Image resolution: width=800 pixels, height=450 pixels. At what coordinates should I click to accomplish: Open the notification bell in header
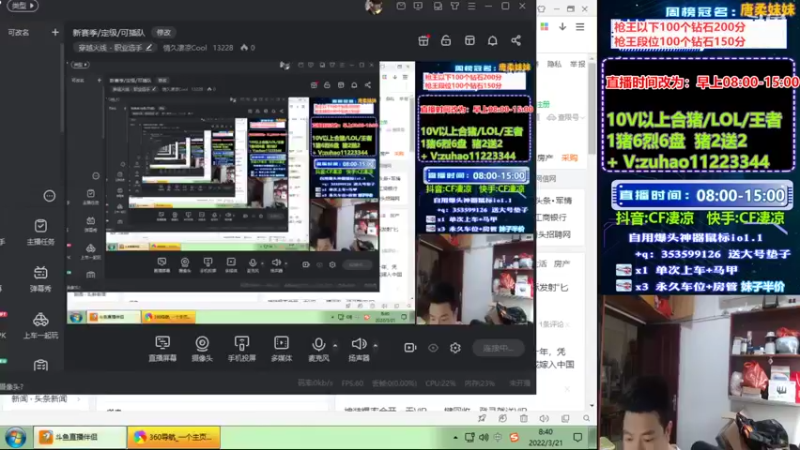coord(492,40)
